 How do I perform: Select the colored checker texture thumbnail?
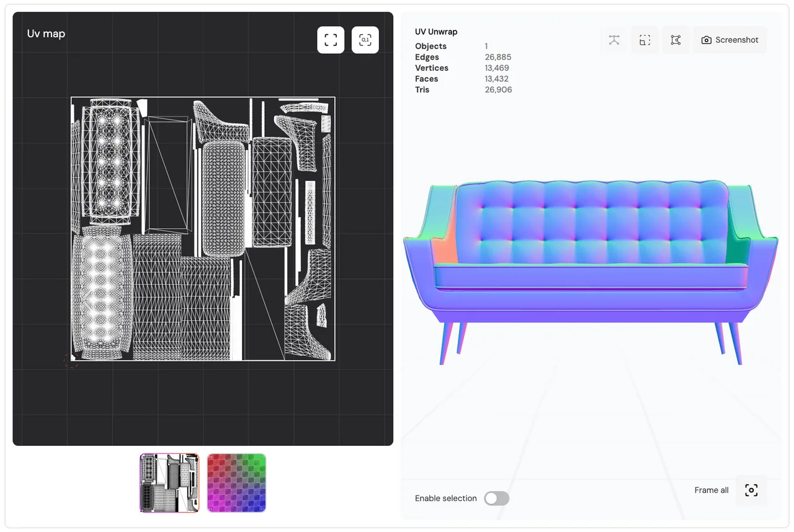(236, 483)
